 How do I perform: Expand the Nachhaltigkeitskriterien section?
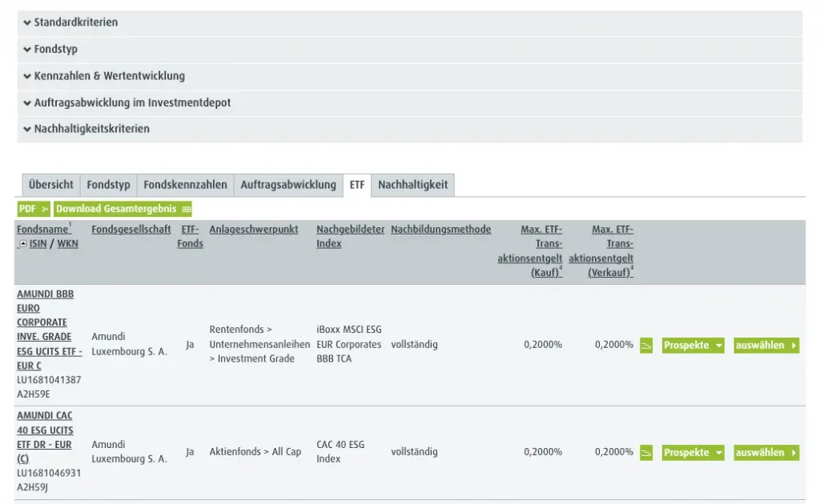91,129
